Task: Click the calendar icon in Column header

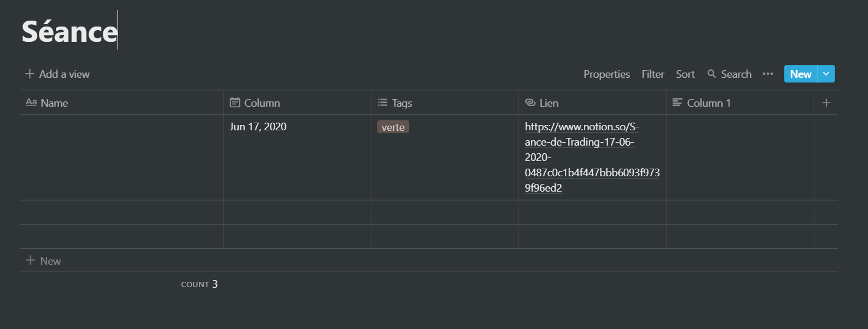Action: pos(234,103)
